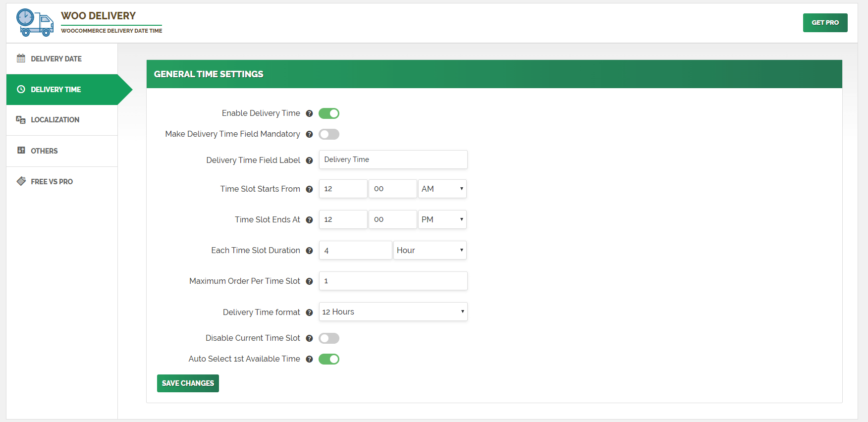Click help icon for Make Delivery Time Field Mandatory
The image size is (868, 422).
[x=309, y=134]
